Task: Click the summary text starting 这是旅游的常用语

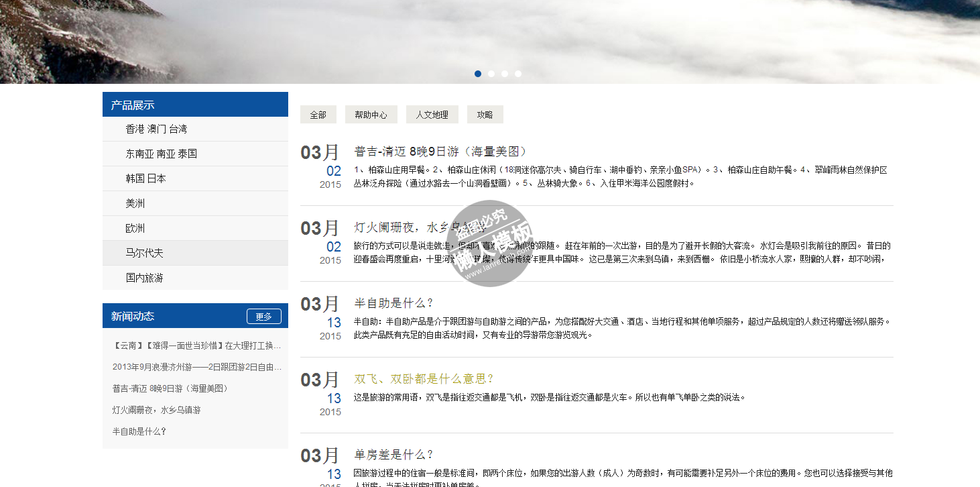Action: tap(550, 397)
